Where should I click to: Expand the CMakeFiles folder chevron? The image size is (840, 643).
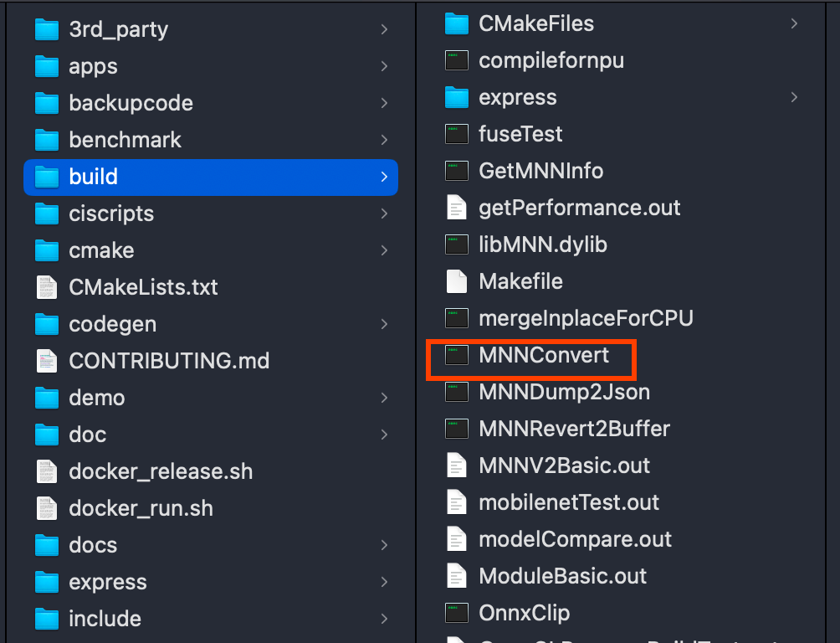(794, 24)
